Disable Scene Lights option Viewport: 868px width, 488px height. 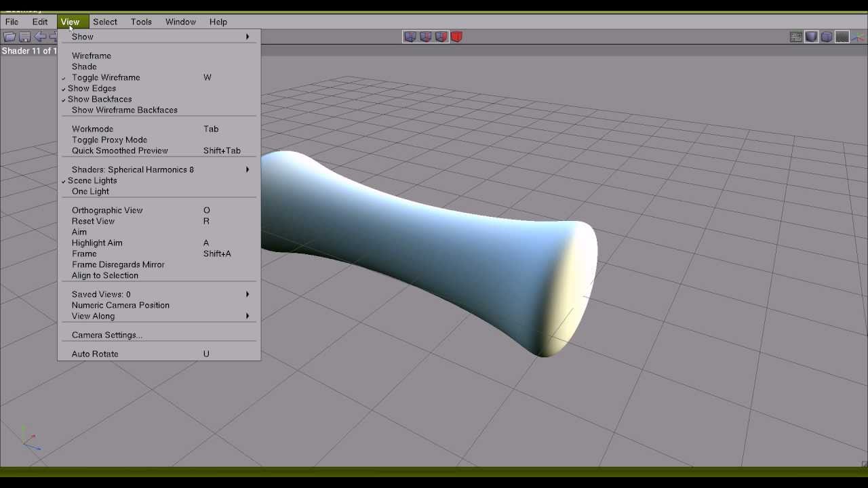[159, 180]
